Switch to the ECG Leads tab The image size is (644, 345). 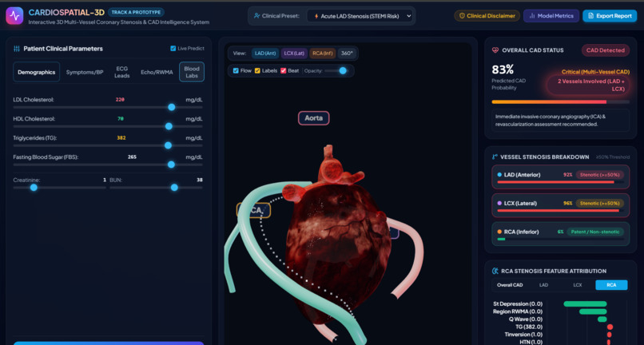coord(122,72)
